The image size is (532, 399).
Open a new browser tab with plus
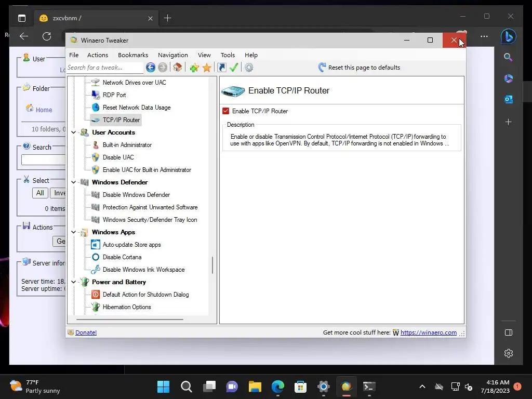tap(168, 18)
